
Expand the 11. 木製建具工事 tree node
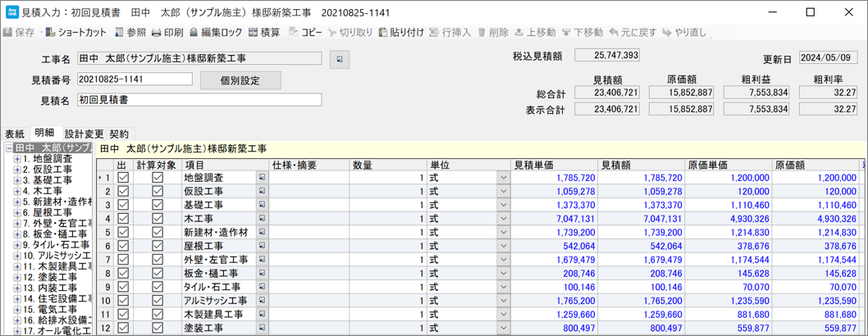[x=17, y=267]
